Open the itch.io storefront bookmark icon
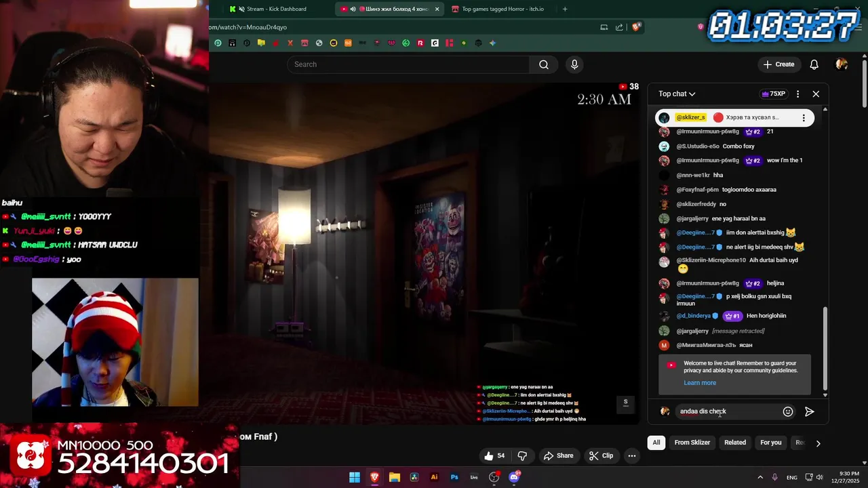The height and width of the screenshot is (488, 868). coord(304,43)
